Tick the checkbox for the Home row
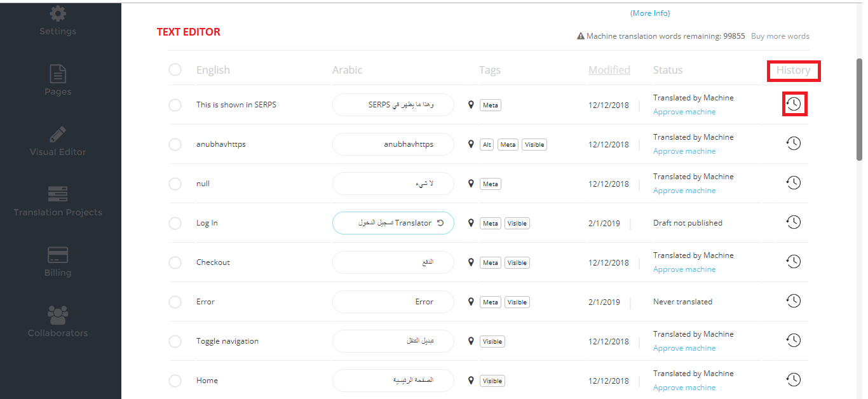 [x=175, y=381]
